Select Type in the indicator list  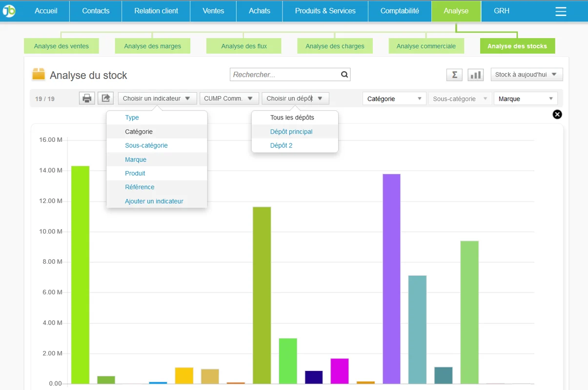point(132,117)
